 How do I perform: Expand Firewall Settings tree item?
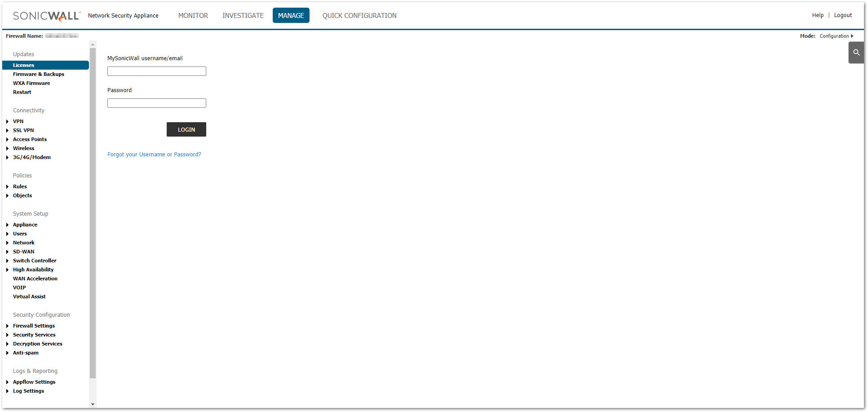pyautogui.click(x=8, y=326)
